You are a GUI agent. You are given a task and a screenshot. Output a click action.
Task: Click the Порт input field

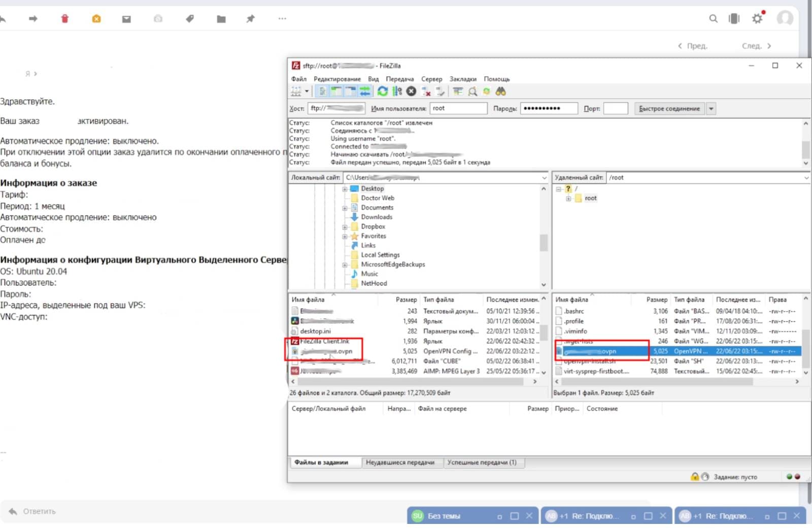(616, 108)
